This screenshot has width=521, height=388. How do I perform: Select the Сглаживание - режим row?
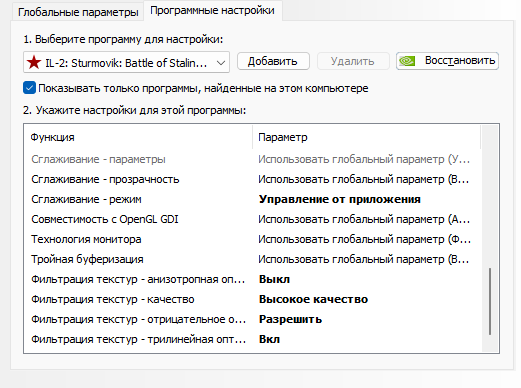253,199
